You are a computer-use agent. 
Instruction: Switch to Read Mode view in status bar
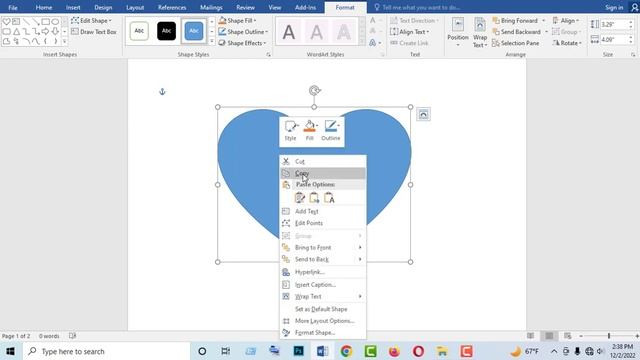530,336
